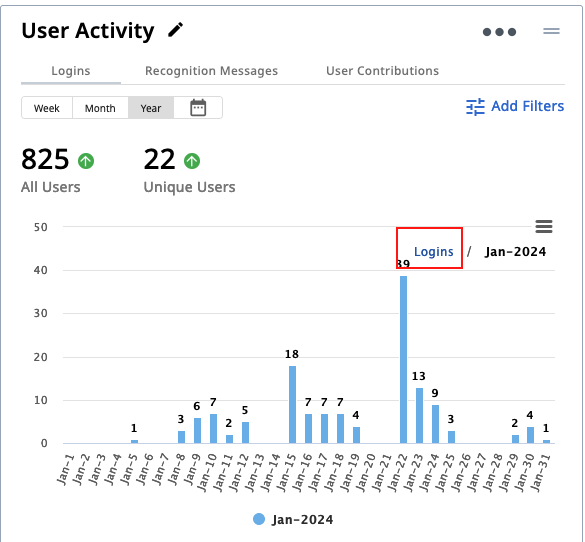Image resolution: width=585 pixels, height=542 pixels.
Task: Click the Jan-22 bar showing 39
Action: pos(403,360)
